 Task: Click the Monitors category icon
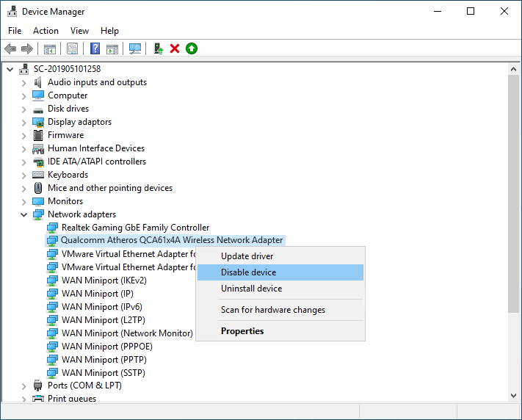point(38,201)
